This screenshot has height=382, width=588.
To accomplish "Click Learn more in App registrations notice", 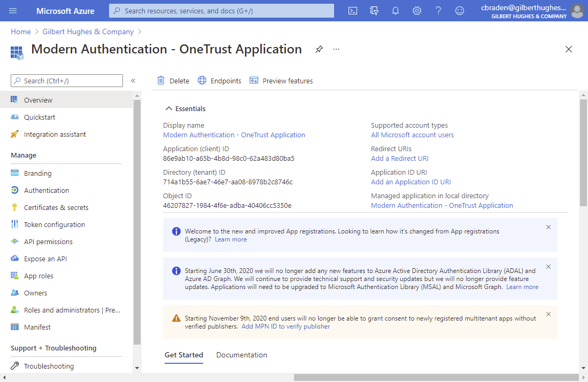I will 230,239.
